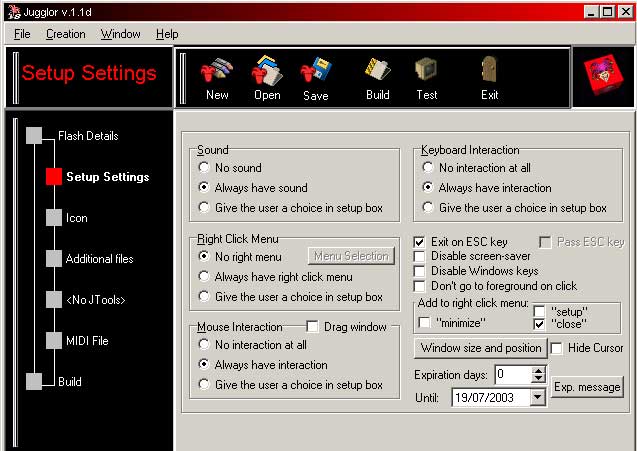Image resolution: width=637 pixels, height=451 pixels.
Task: Select the MIDI File step square
Action: click(54, 340)
